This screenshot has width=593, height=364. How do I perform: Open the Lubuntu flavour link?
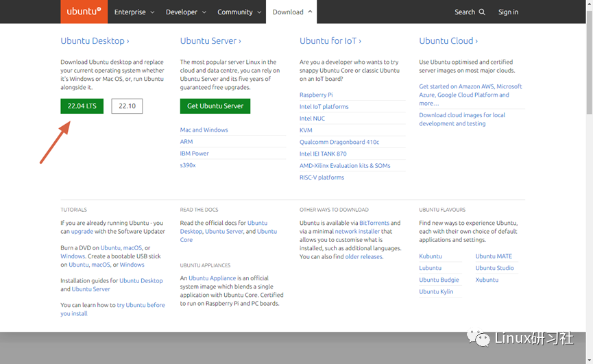click(430, 267)
